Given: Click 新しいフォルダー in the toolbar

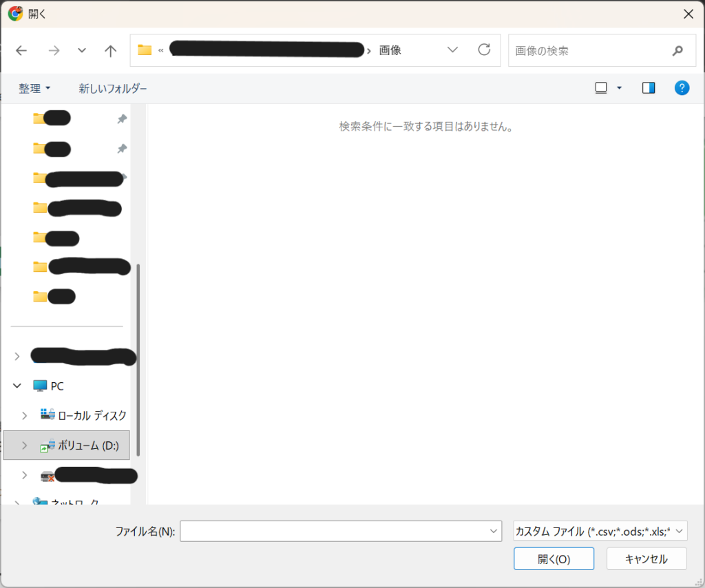Looking at the screenshot, I should pos(113,88).
